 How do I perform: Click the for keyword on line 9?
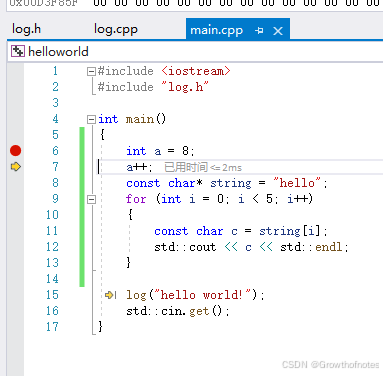(136, 199)
